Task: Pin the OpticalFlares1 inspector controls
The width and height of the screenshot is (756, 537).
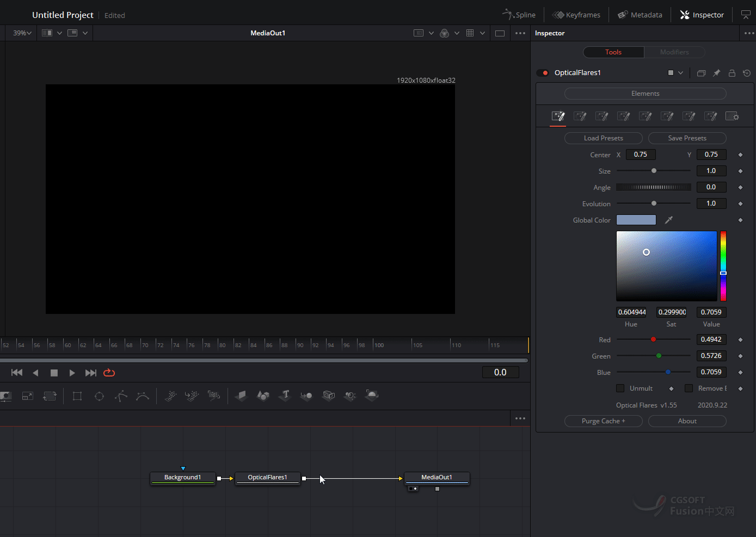Action: pyautogui.click(x=716, y=73)
